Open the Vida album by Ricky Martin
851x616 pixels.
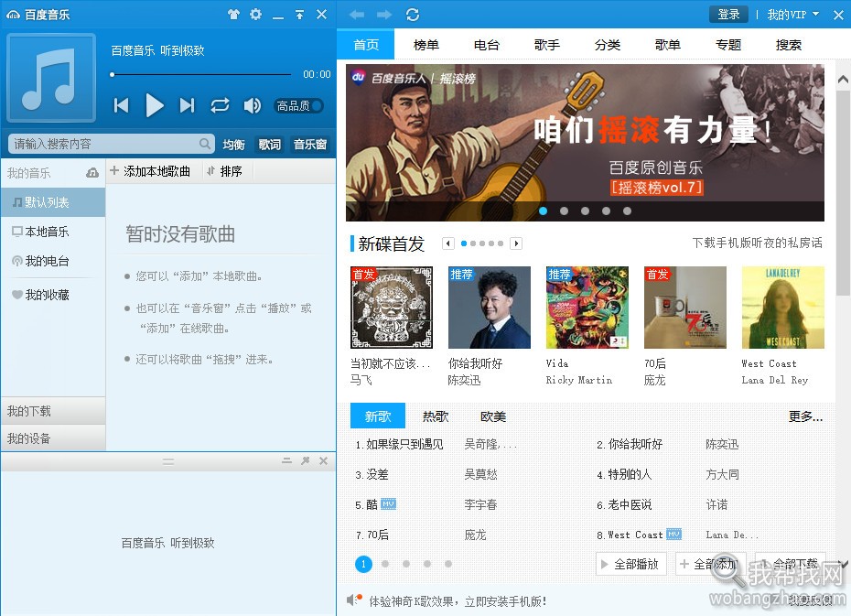click(x=587, y=308)
